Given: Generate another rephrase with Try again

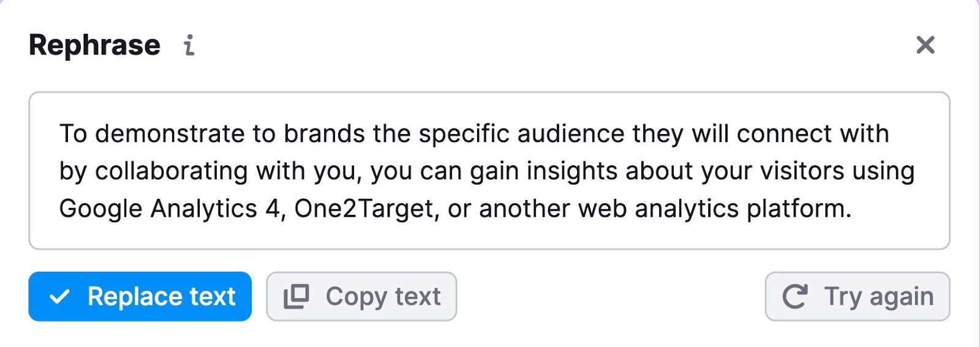Looking at the screenshot, I should click(858, 297).
